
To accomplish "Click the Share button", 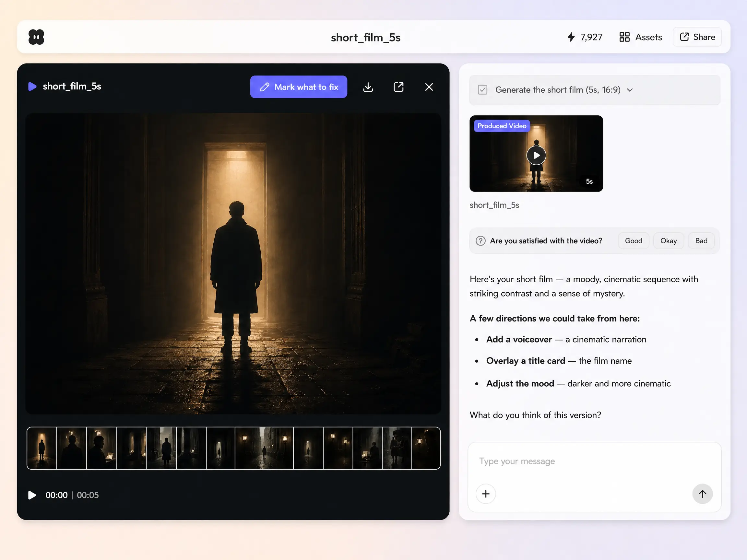I will tap(697, 37).
